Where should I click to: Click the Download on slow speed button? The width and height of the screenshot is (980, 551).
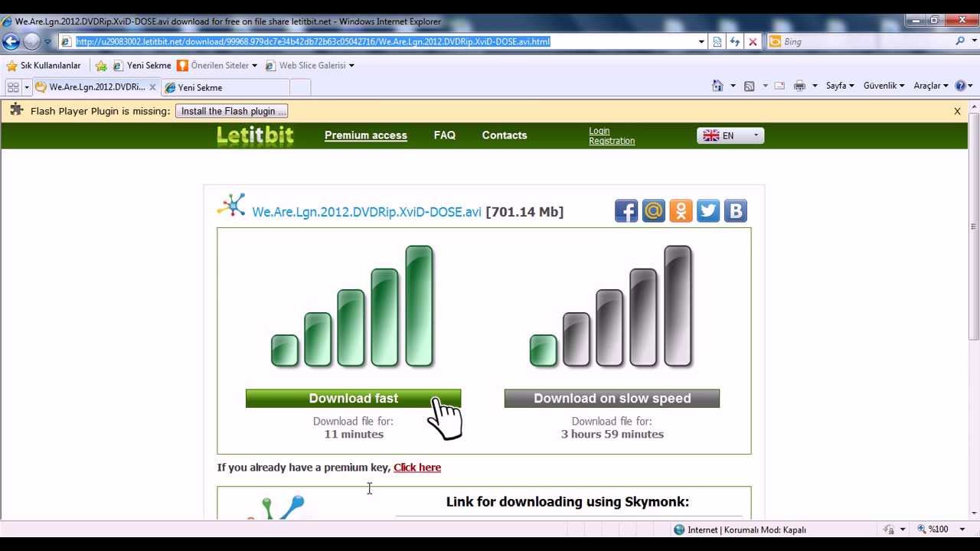[x=612, y=399]
